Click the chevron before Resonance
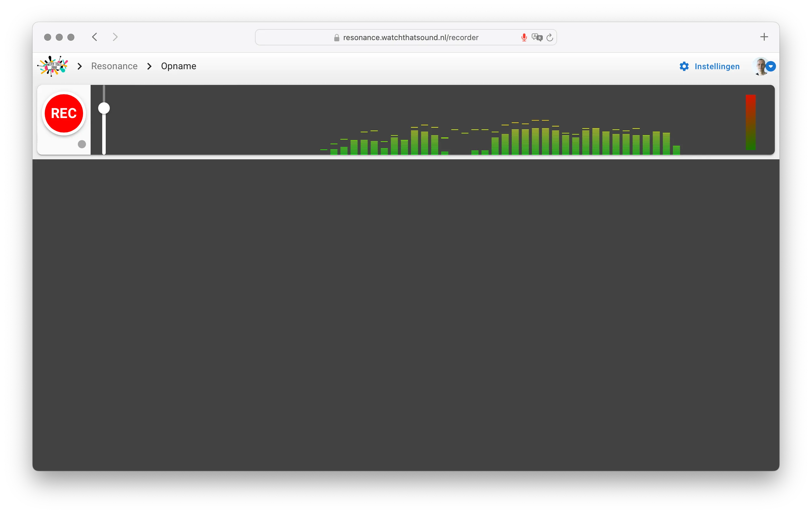 [80, 67]
